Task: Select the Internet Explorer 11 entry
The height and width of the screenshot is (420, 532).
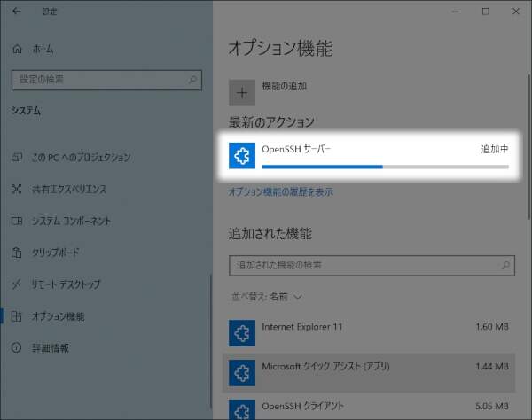Action: [369, 333]
